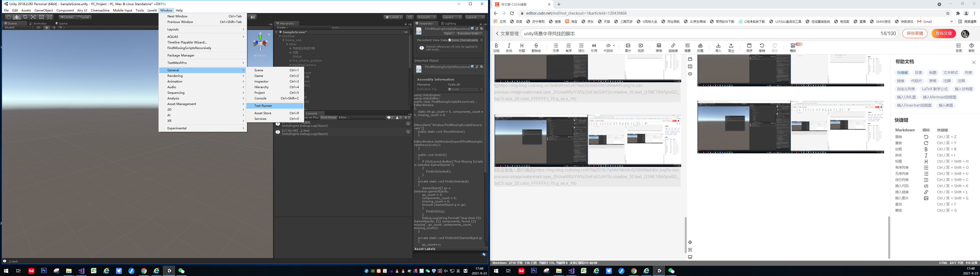Select the Rect transform tool in Unity

41,17
